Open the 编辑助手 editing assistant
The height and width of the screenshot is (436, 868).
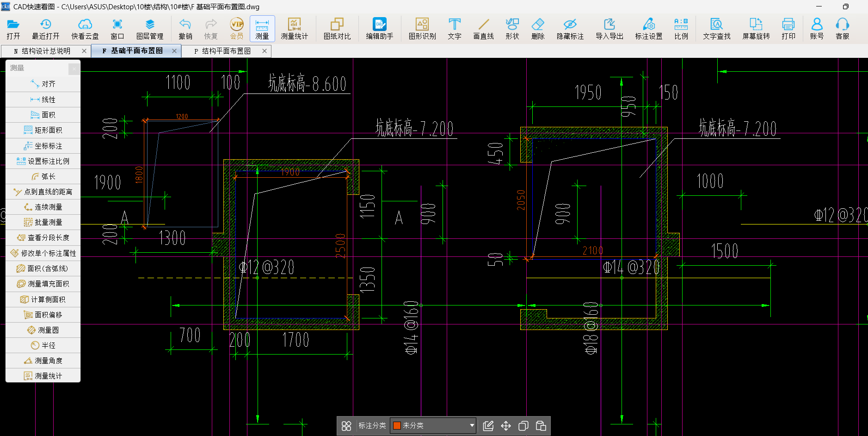(379, 29)
